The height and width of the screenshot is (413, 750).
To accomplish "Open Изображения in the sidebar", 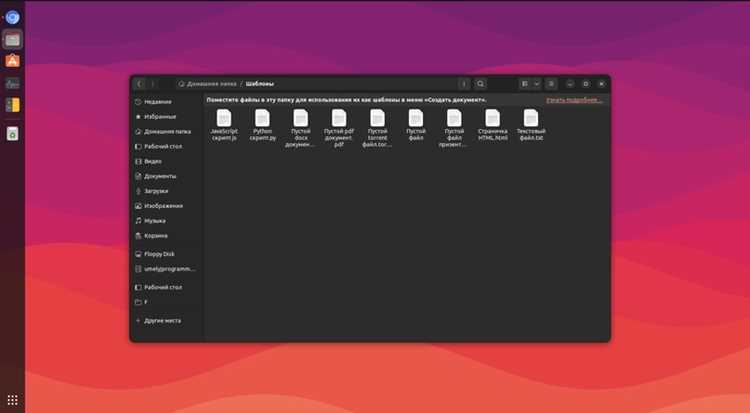I will [x=158, y=206].
